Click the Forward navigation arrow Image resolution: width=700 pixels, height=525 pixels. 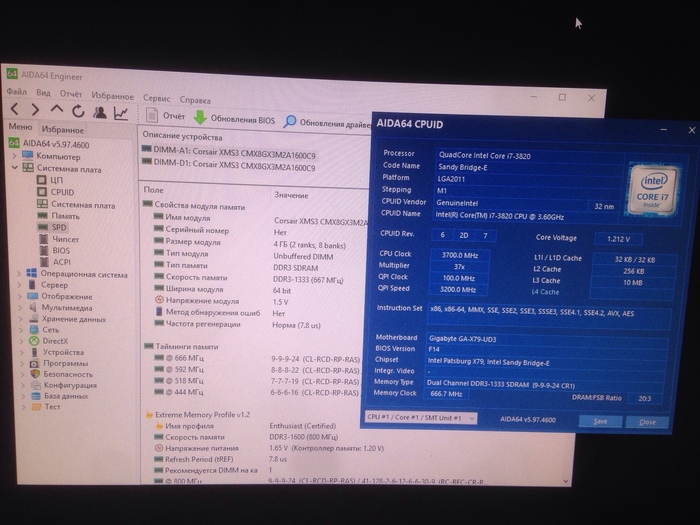(x=35, y=109)
